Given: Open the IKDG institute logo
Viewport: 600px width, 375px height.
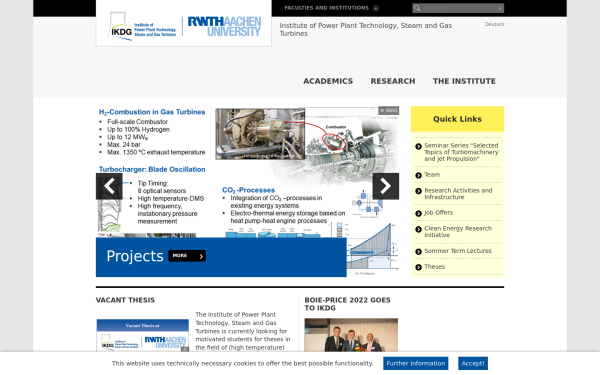Looking at the screenshot, I should [x=142, y=26].
